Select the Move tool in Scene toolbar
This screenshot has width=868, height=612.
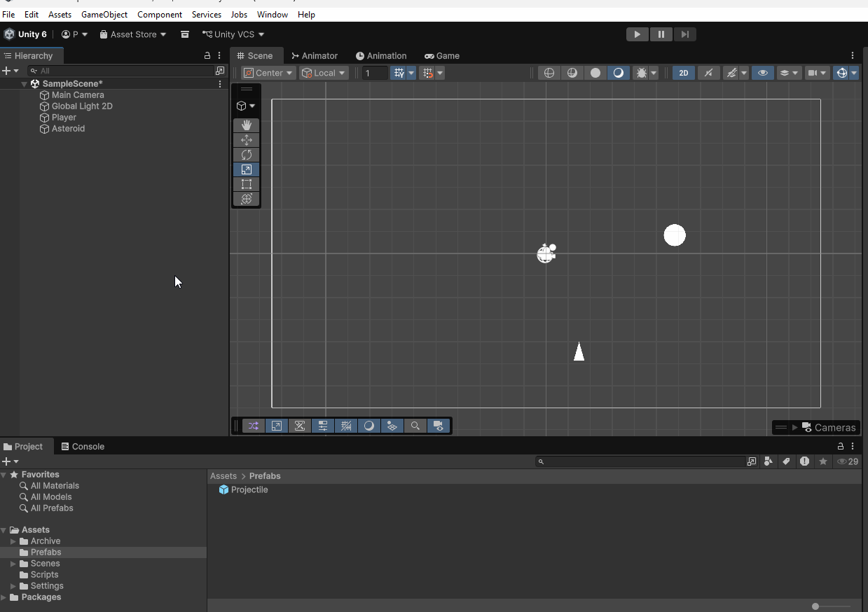tap(247, 139)
